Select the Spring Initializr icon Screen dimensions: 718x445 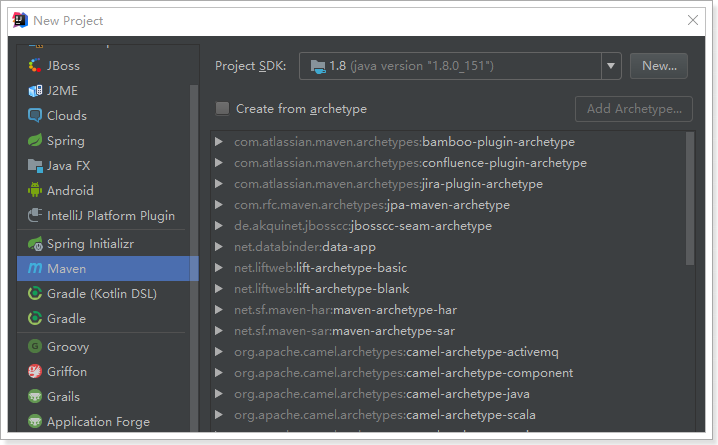[x=36, y=244]
